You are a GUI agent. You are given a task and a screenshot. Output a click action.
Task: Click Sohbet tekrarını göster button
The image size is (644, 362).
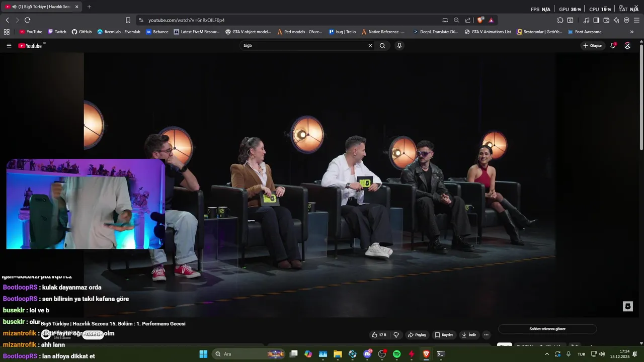547,329
